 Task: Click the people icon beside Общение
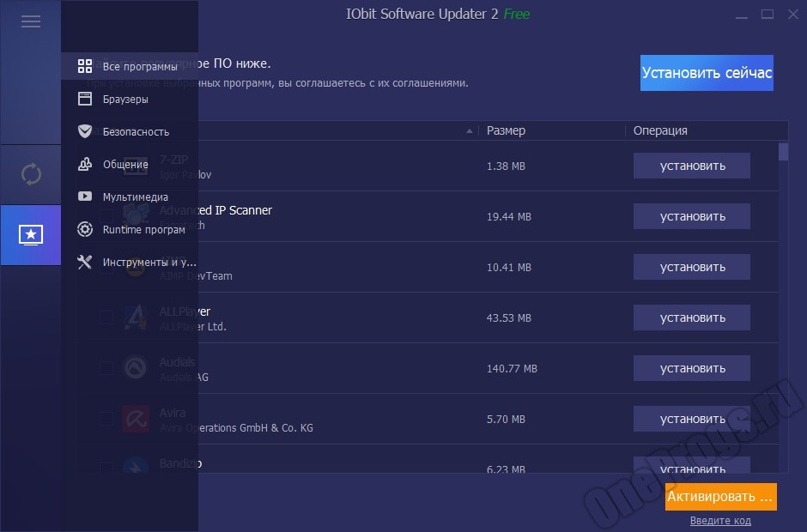(x=85, y=164)
